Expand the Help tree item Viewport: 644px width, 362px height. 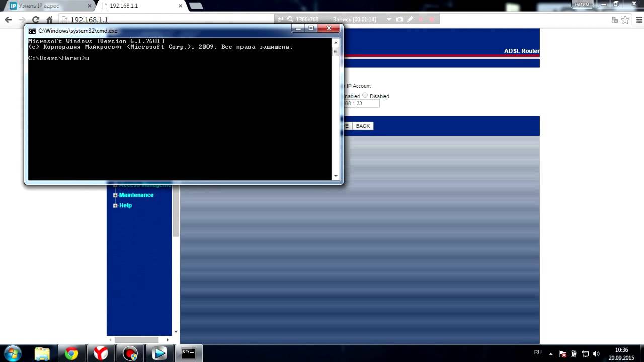pos(115,206)
